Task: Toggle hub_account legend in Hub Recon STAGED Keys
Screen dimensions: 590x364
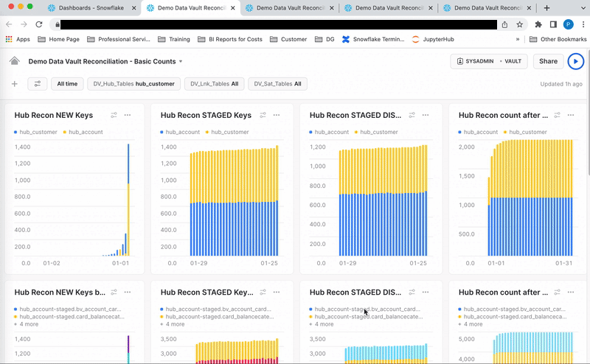Action: [x=181, y=132]
